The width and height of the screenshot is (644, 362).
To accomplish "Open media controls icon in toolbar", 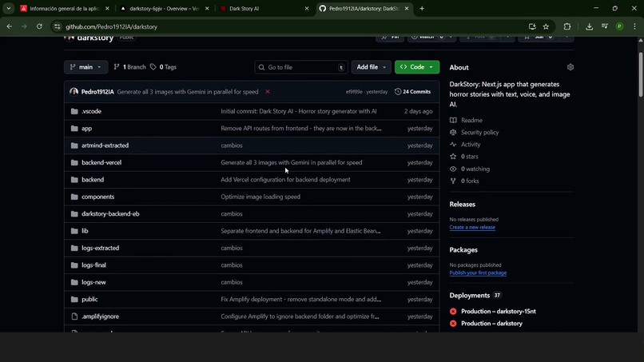I will tap(605, 26).
